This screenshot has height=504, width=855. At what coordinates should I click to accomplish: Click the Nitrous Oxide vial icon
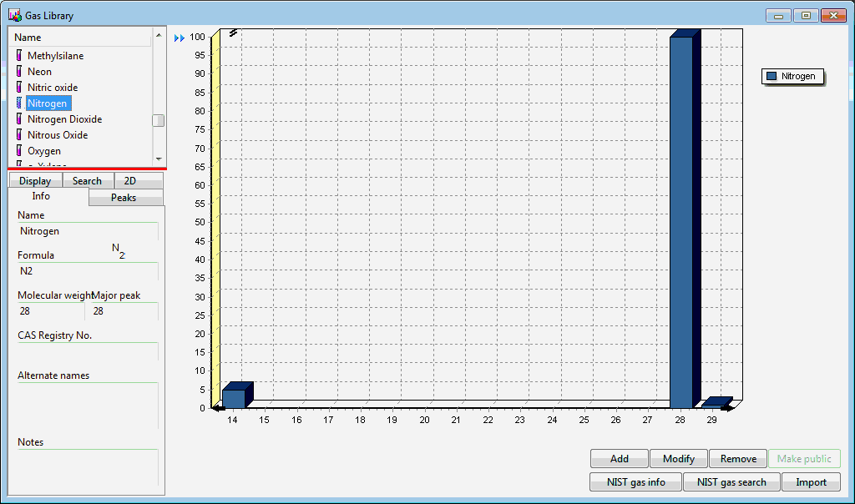point(18,135)
